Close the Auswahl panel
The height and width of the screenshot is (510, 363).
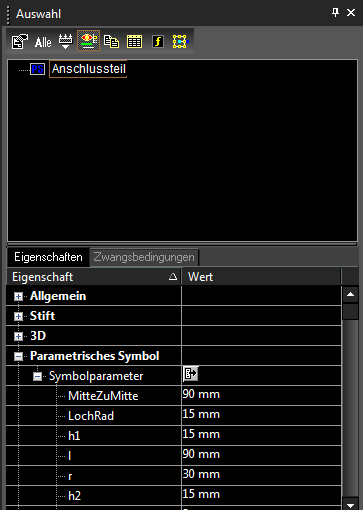pos(351,13)
